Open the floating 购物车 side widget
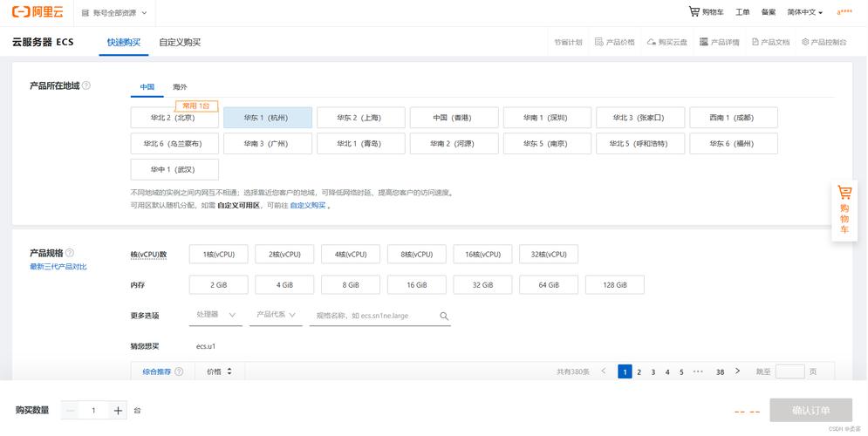 844,210
